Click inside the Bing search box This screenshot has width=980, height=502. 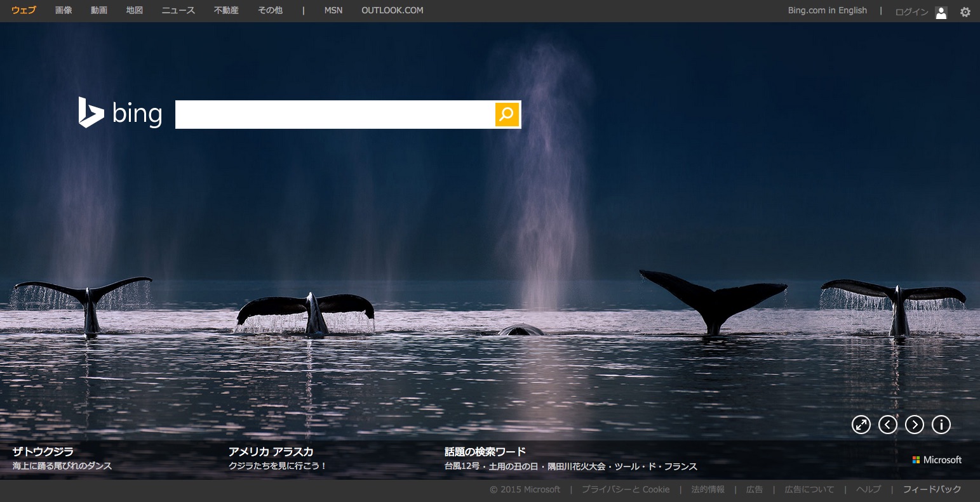(334, 114)
